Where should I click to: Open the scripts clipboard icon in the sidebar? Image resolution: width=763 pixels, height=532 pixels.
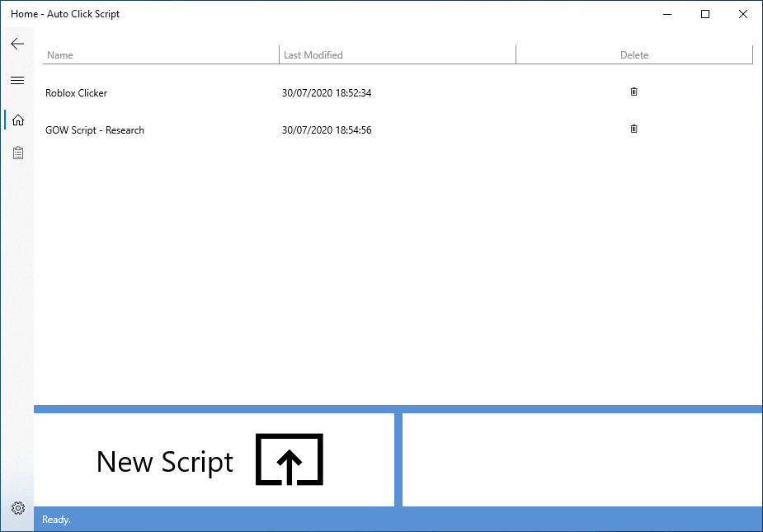[x=17, y=153]
